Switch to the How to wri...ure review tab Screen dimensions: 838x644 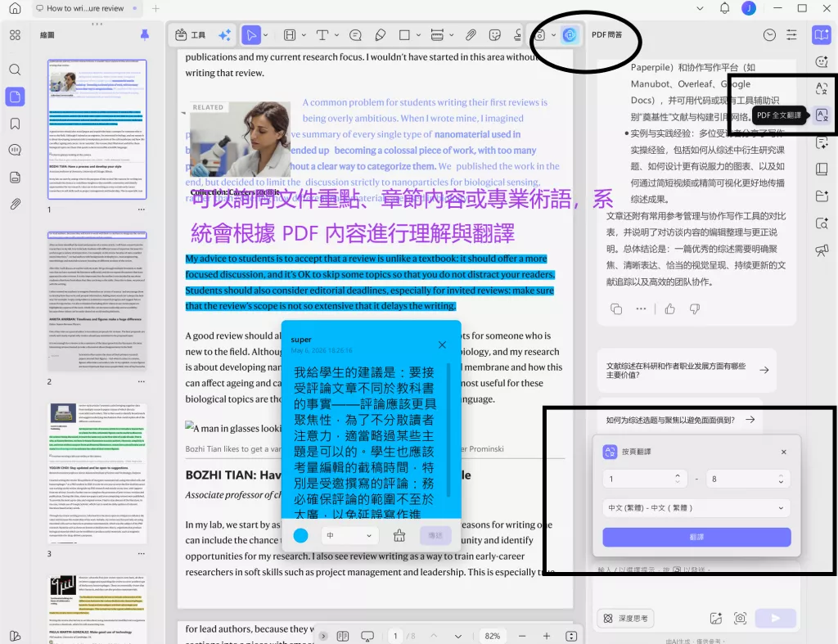[85, 8]
